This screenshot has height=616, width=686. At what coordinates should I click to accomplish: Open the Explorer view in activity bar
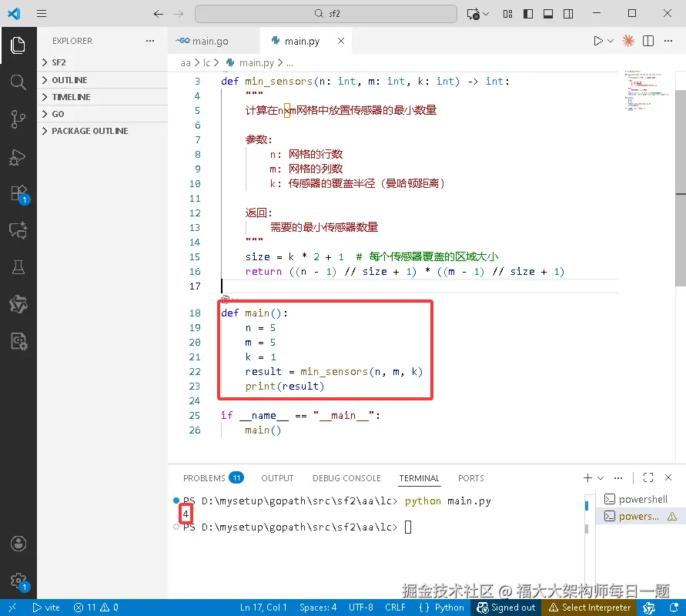tap(18, 45)
